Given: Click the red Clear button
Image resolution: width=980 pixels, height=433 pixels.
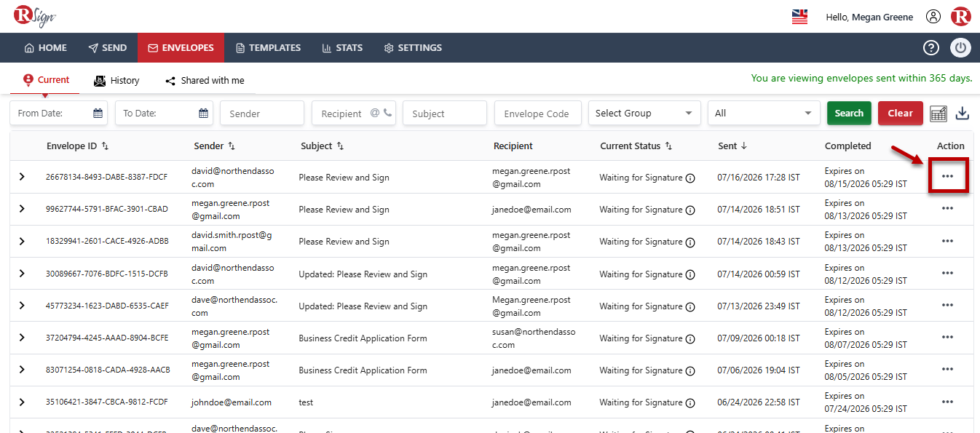Looking at the screenshot, I should click(x=900, y=114).
